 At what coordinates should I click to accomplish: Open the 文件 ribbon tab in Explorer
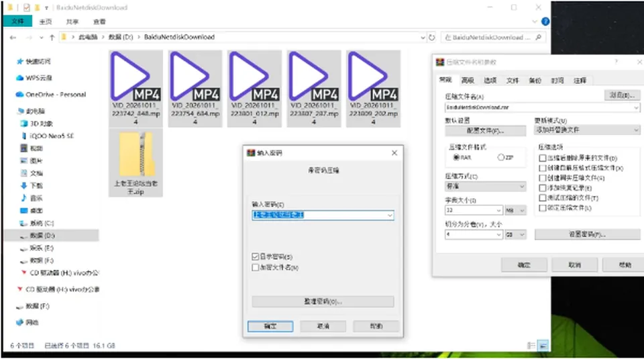[x=17, y=21]
